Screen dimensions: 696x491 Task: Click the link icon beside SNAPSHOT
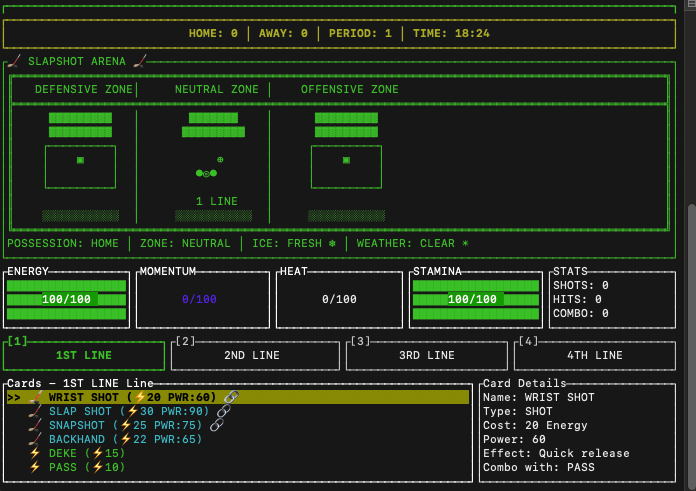click(x=217, y=425)
